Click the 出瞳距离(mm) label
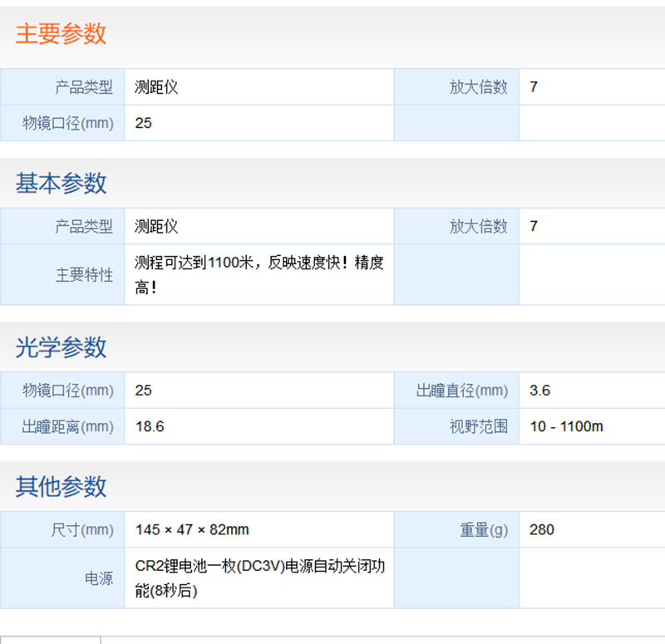 click(x=68, y=427)
